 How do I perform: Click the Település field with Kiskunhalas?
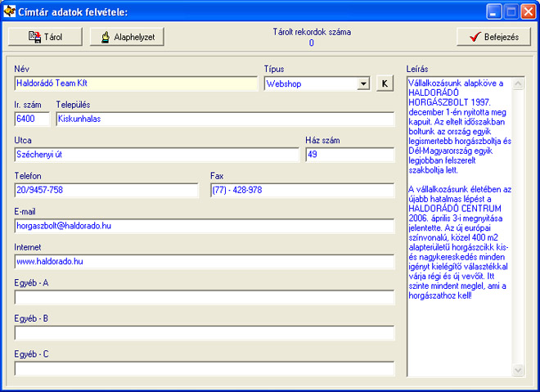pos(225,119)
